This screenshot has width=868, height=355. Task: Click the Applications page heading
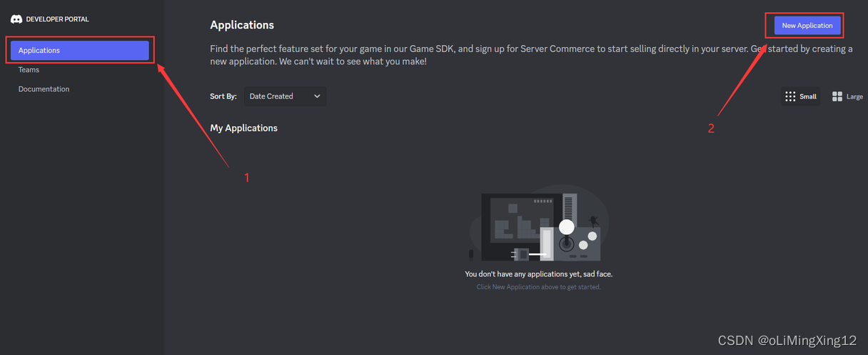click(x=242, y=25)
